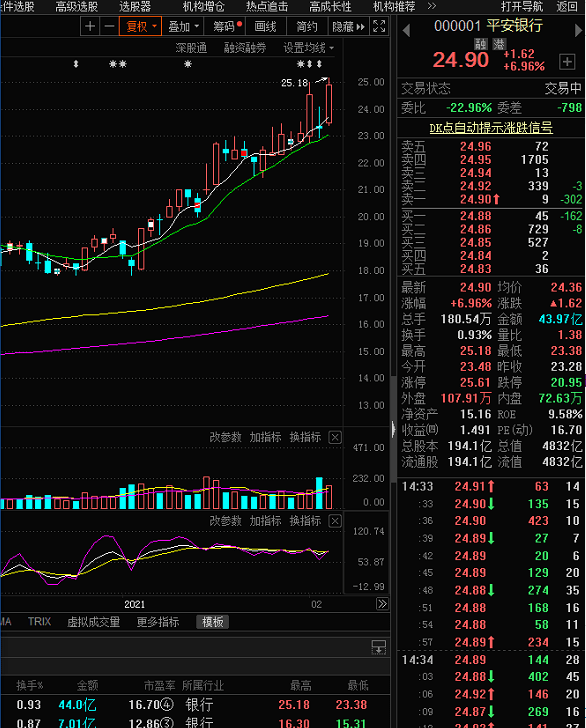Switch to the 虚拟成交量 indicator tab
The image size is (586, 728).
pyautogui.click(x=93, y=622)
